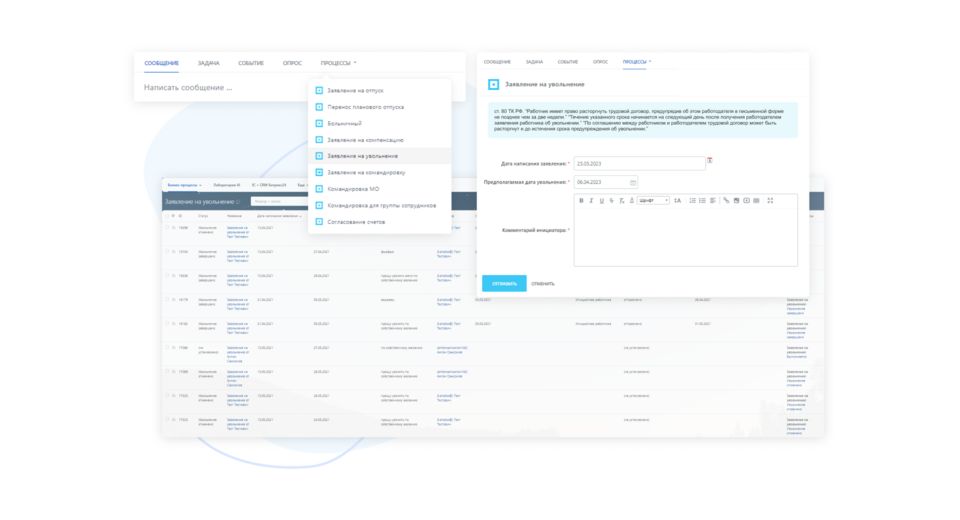Apply underline in the comment editor
The width and height of the screenshot is (960, 520).
(x=601, y=201)
